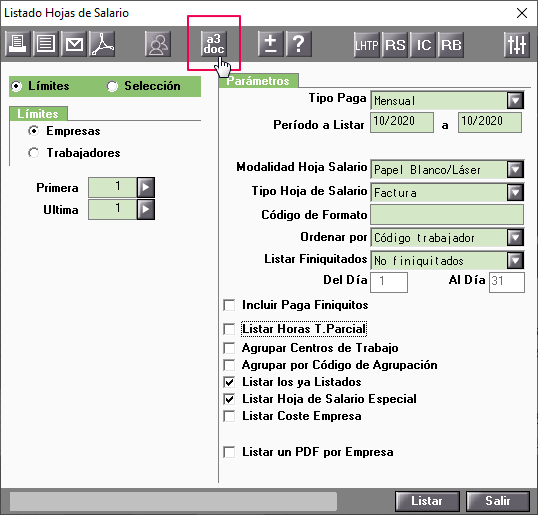Click the users portal icon
Screen dimensions: 538x515
(x=158, y=44)
